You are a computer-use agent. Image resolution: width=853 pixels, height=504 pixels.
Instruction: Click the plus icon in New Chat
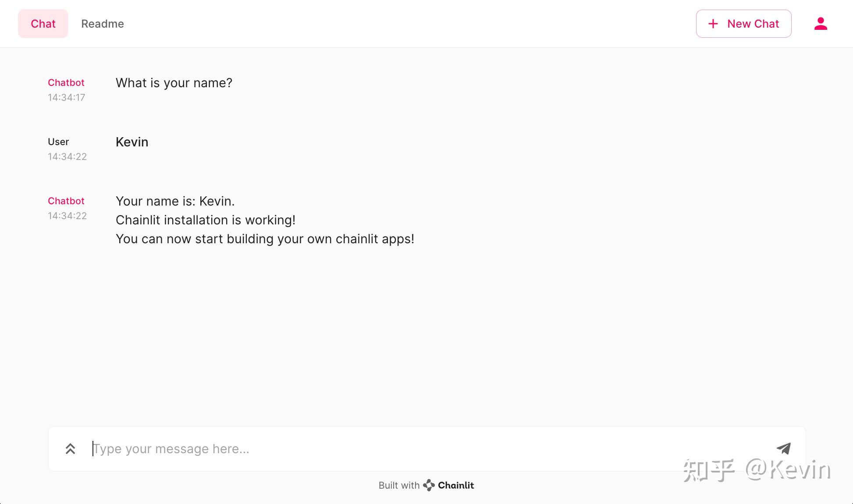tap(713, 24)
